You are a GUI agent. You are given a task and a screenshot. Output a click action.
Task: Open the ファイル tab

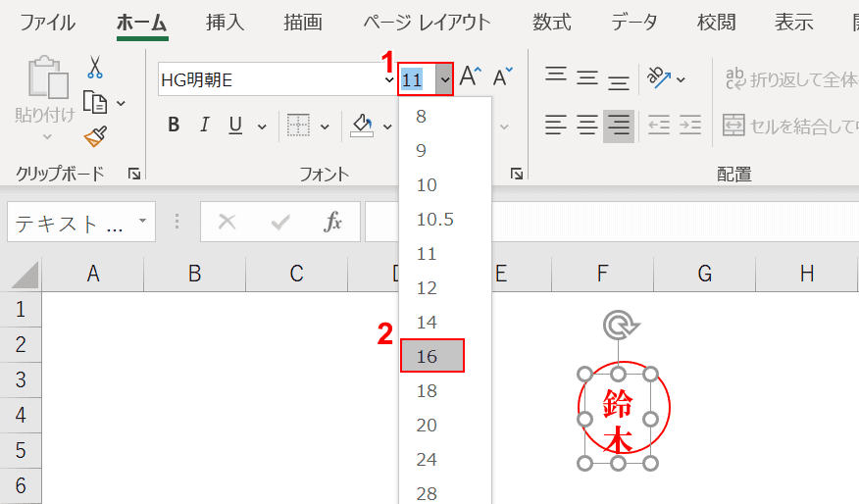[x=47, y=23]
